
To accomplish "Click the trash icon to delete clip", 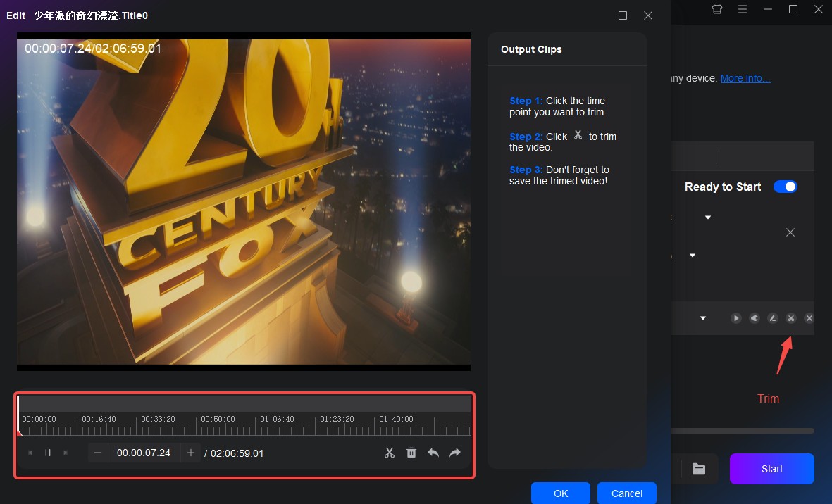I will (x=411, y=453).
